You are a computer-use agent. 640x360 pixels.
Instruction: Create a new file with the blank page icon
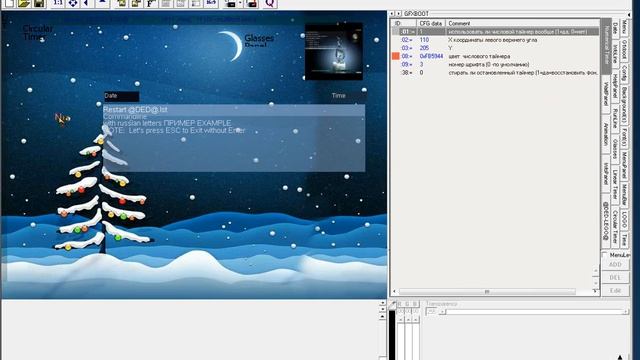pos(9,4)
